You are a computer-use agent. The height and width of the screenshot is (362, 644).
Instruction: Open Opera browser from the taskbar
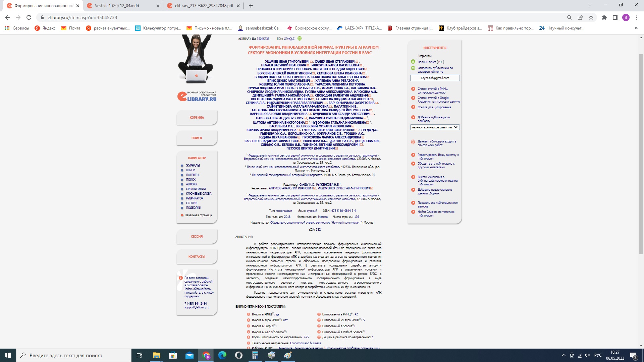click(x=239, y=355)
